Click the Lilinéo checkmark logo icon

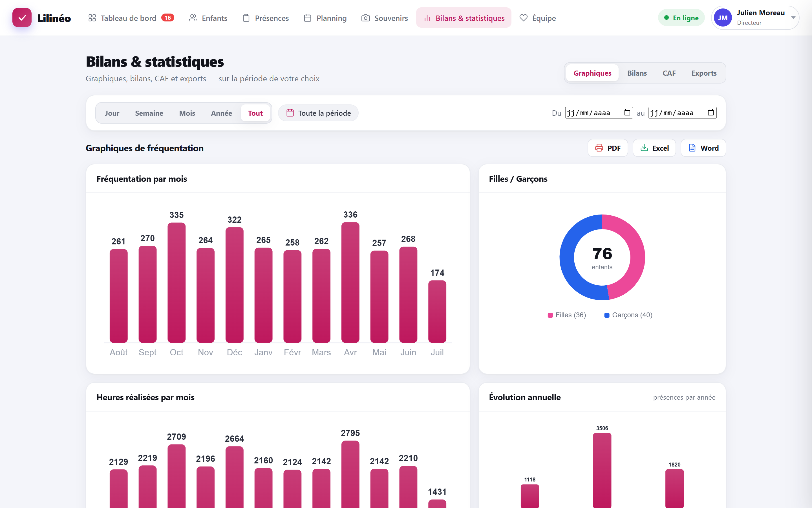pos(22,18)
